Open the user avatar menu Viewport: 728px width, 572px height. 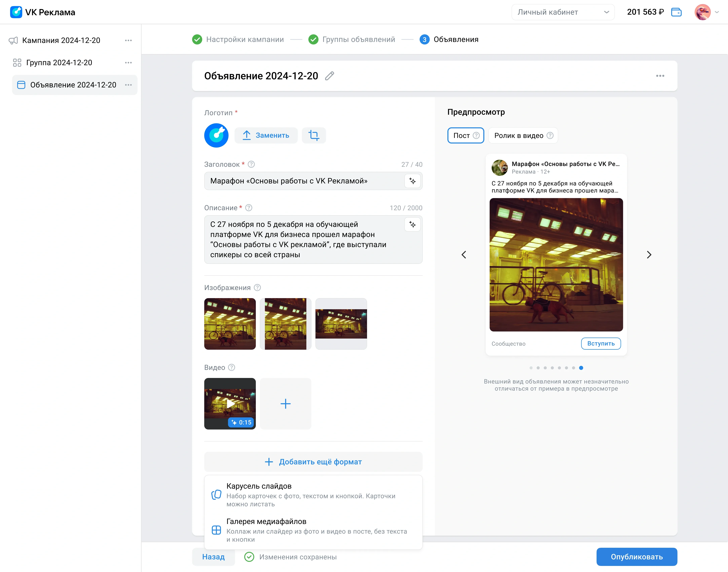(703, 12)
